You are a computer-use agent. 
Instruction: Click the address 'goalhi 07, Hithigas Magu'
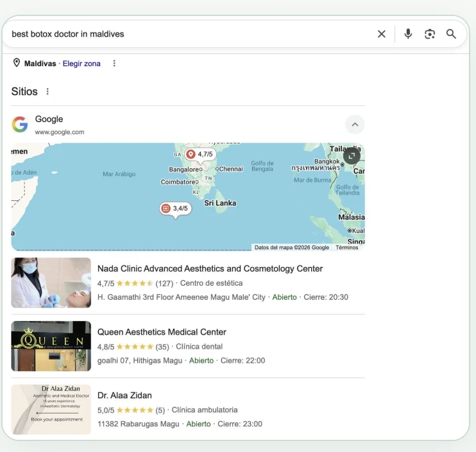coord(140,361)
